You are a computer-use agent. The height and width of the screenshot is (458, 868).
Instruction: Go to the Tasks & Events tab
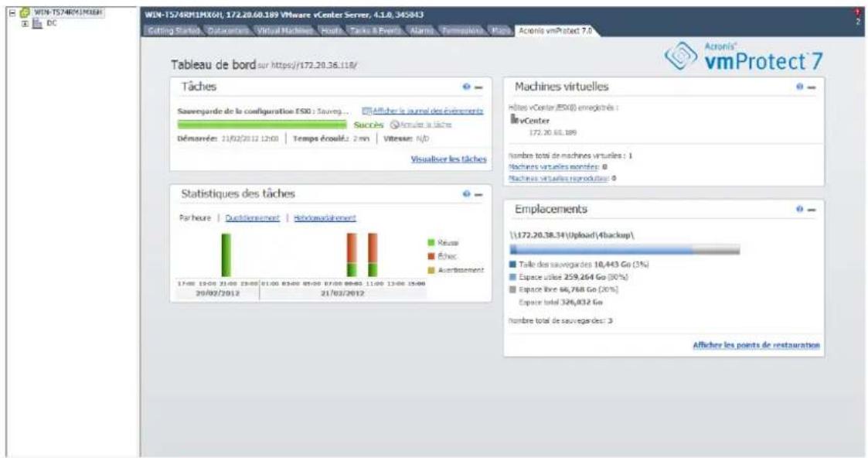coord(376,31)
